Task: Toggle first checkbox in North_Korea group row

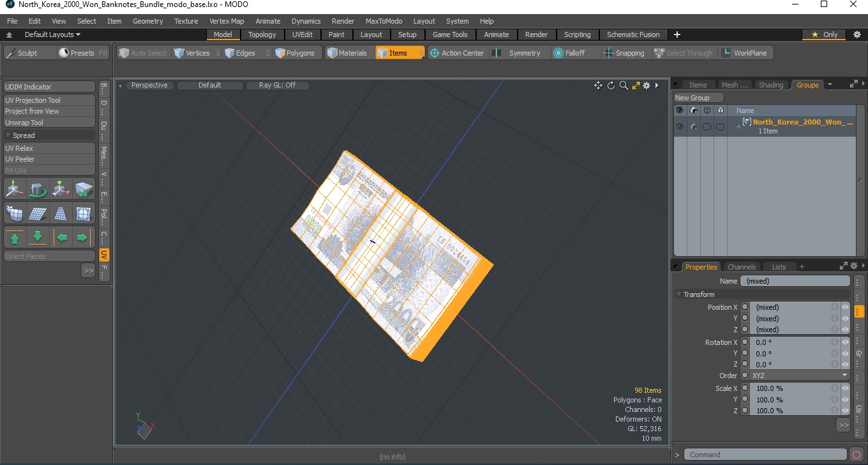Action: pyautogui.click(x=707, y=126)
